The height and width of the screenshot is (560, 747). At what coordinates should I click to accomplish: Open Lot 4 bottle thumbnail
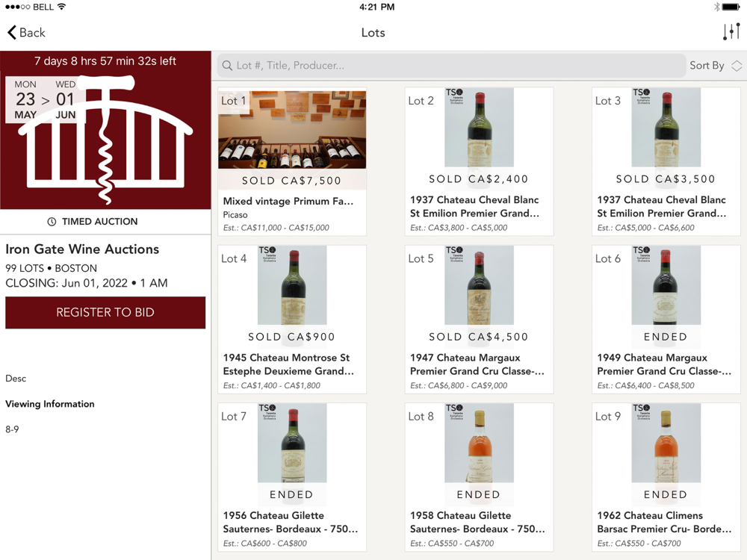(292, 284)
